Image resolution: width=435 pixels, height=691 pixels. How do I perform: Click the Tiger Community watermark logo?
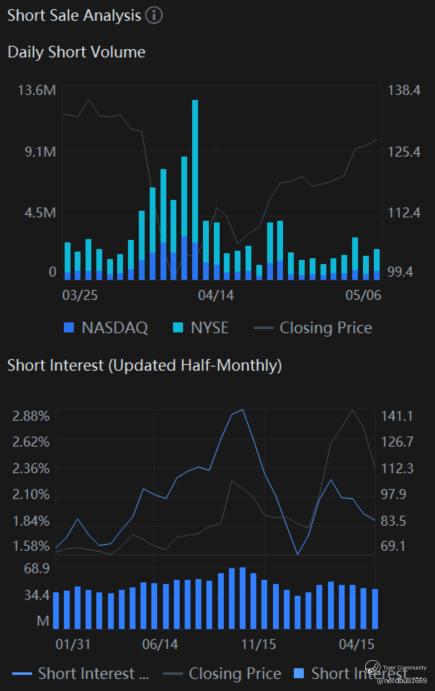tap(372, 666)
